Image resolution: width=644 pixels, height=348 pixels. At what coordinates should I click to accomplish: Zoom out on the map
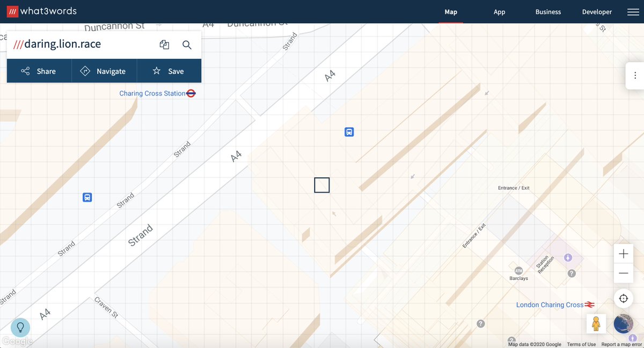[623, 273]
